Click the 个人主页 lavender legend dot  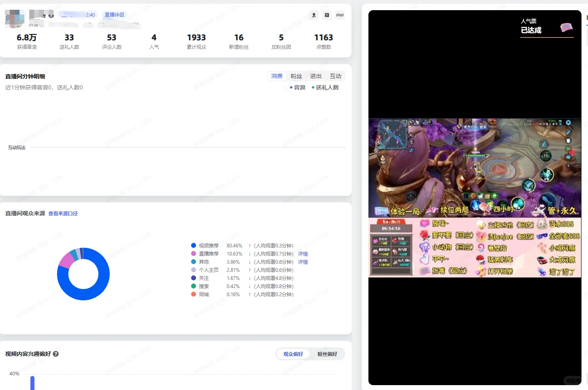coord(194,270)
